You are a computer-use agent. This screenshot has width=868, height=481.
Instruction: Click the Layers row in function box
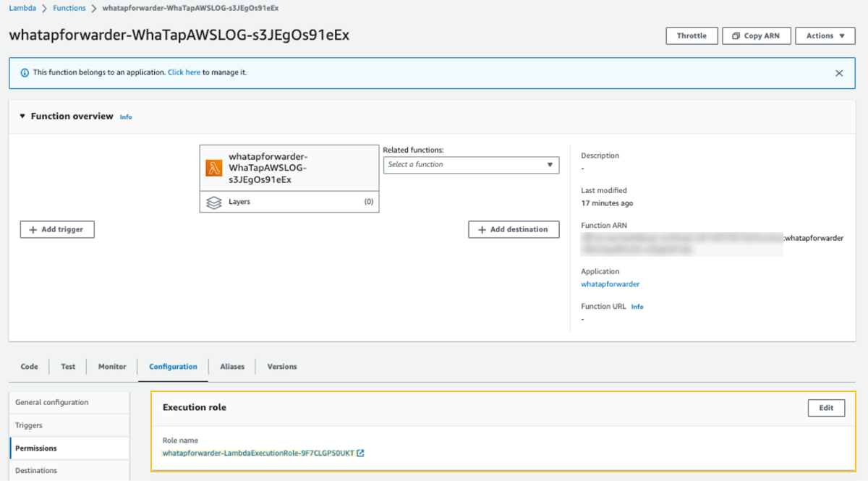click(289, 203)
